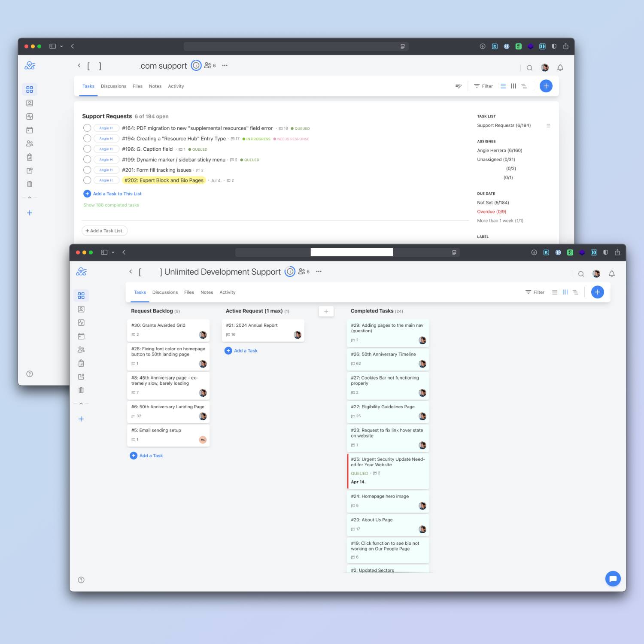The height and width of the screenshot is (644, 644).
Task: Switch to Discussions tab in '.com support' window
Action: [113, 86]
